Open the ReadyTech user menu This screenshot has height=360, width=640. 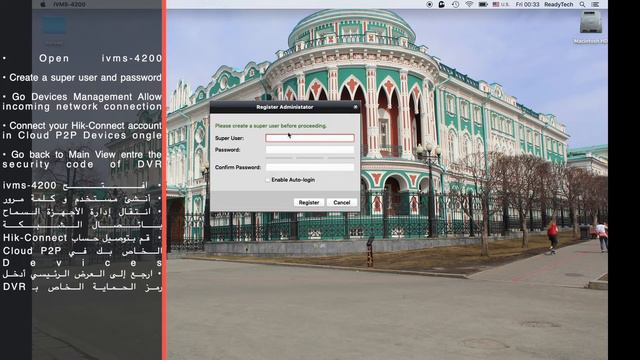558,4
